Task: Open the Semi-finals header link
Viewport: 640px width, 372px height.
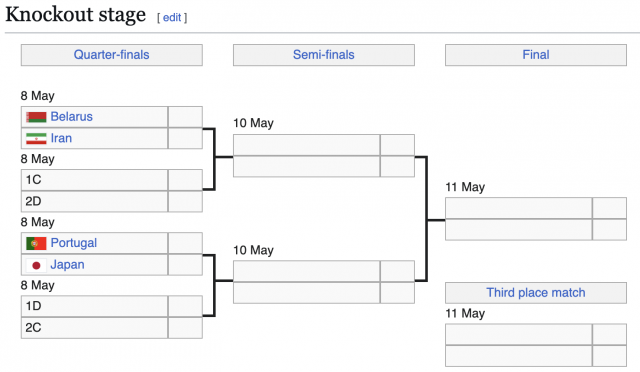Action: (324, 55)
